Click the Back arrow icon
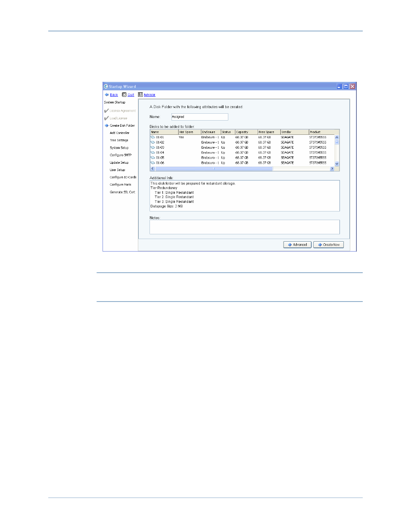Viewport: 411px width, 532px height. click(x=106, y=94)
